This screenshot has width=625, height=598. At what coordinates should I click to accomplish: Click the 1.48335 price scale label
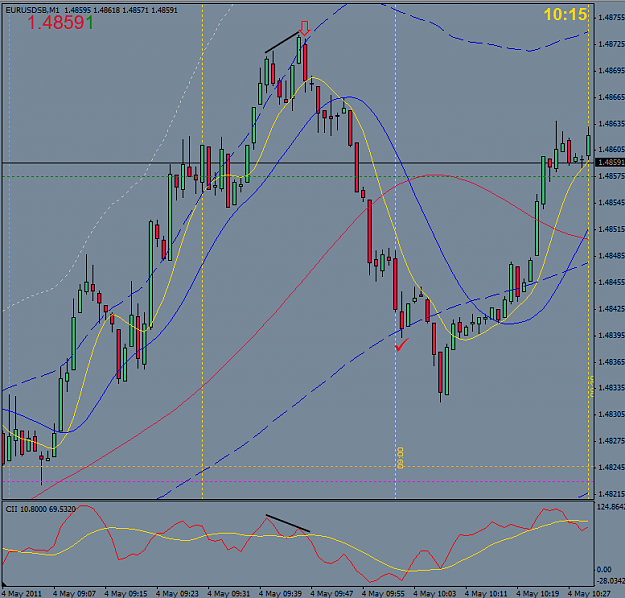(x=611, y=388)
